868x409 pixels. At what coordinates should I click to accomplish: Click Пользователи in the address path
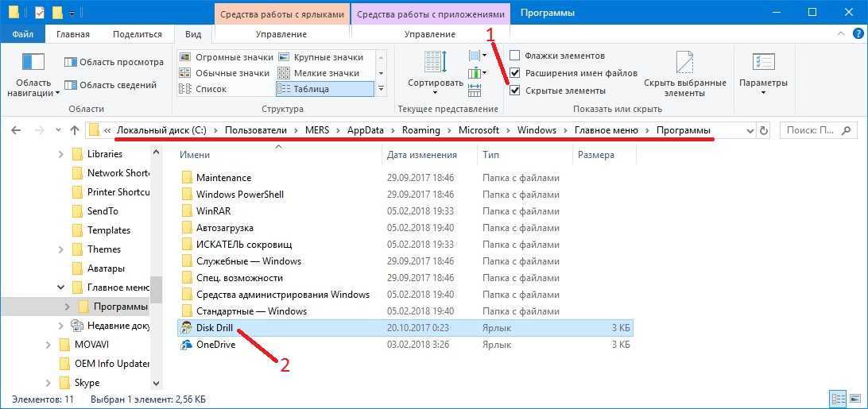256,130
